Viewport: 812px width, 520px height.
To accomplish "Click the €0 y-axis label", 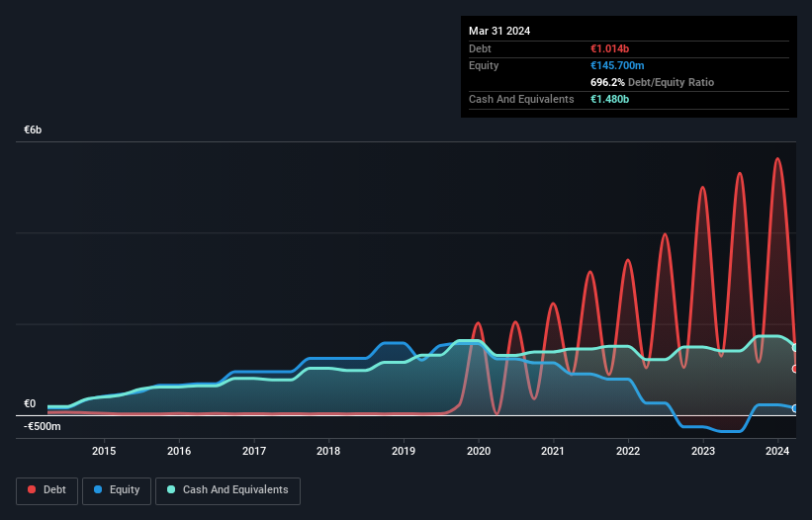I will 30,403.
